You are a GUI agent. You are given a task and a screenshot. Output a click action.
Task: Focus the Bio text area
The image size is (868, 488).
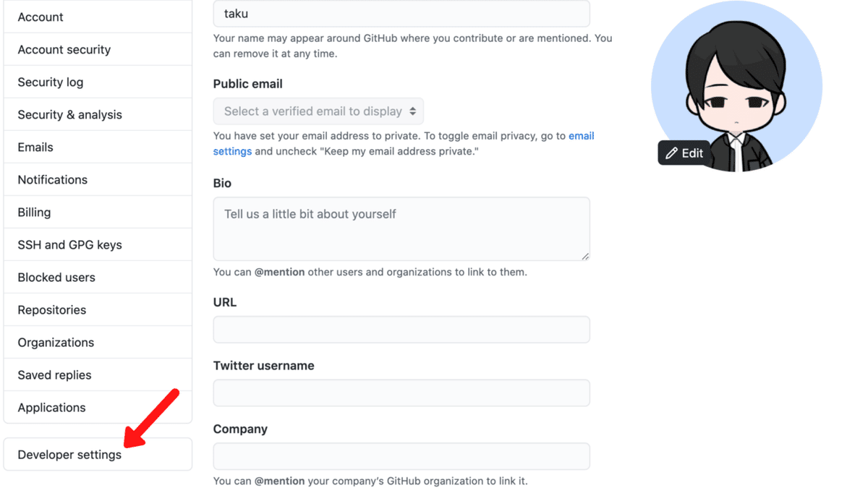click(x=401, y=228)
